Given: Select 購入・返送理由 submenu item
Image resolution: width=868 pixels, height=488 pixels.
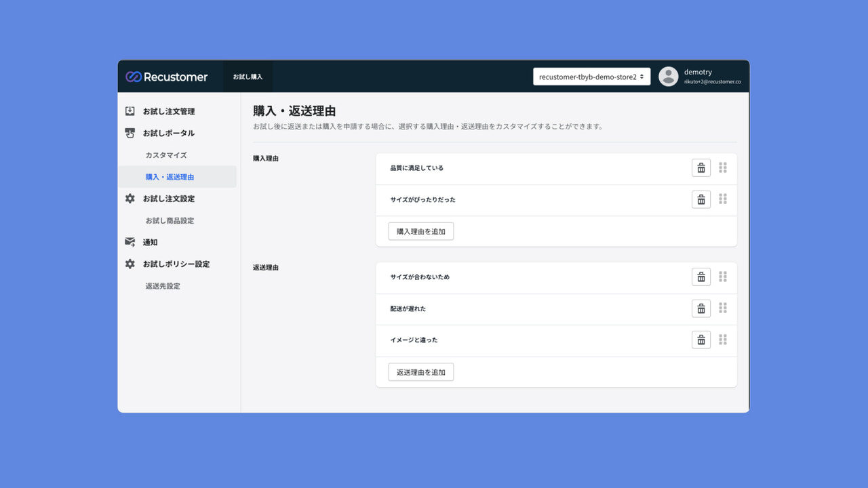Looking at the screenshot, I should 178,177.
